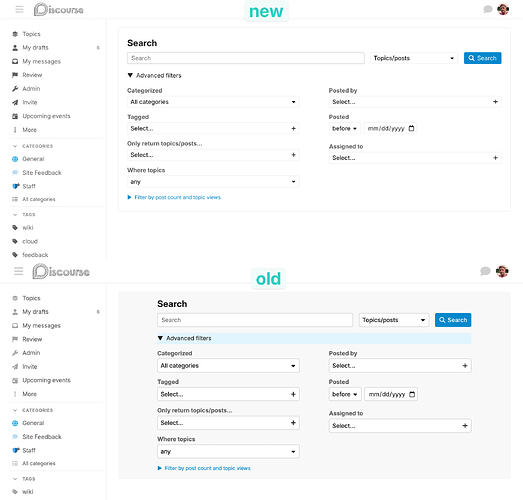Click the Discourse logo in top header
Image resolution: width=523 pixels, height=500 pixels.
pyautogui.click(x=59, y=9)
